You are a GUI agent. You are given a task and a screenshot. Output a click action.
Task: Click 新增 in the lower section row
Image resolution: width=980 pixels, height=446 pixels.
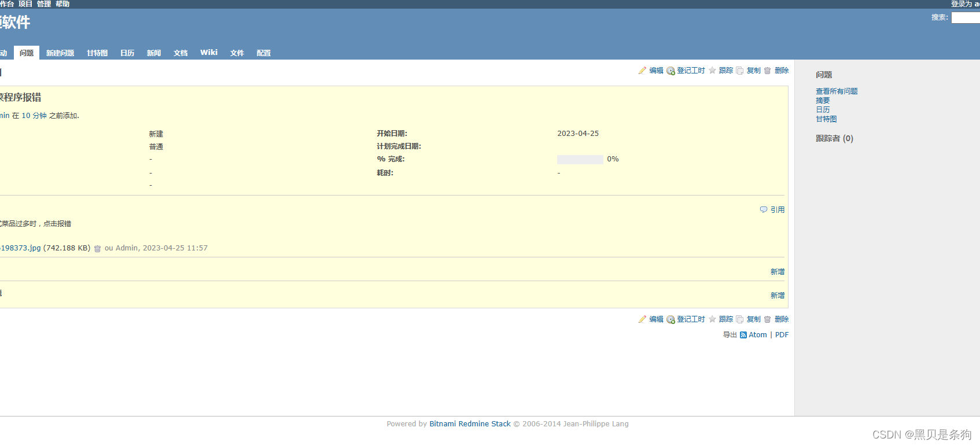(x=778, y=296)
